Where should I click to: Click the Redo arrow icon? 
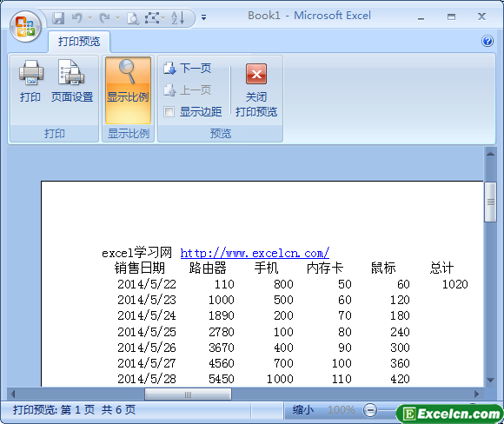[104, 17]
